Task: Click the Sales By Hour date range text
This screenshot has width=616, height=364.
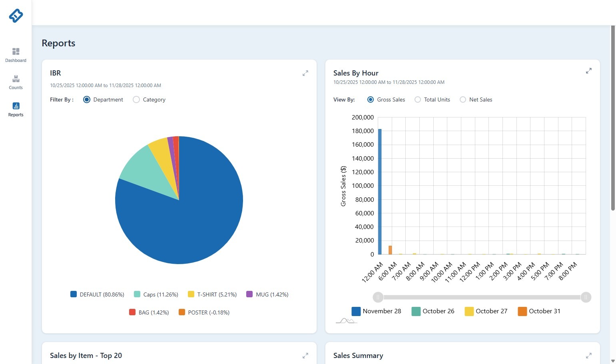Action: pos(389,82)
